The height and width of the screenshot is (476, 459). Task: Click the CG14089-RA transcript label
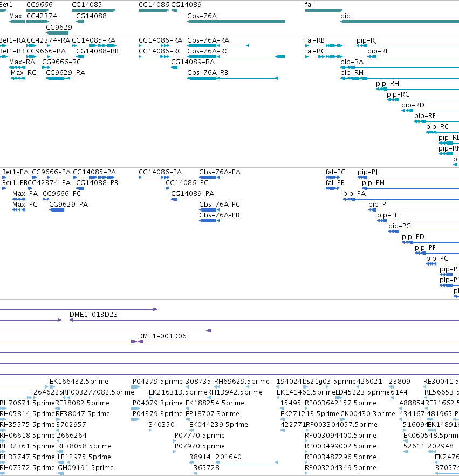193,62
